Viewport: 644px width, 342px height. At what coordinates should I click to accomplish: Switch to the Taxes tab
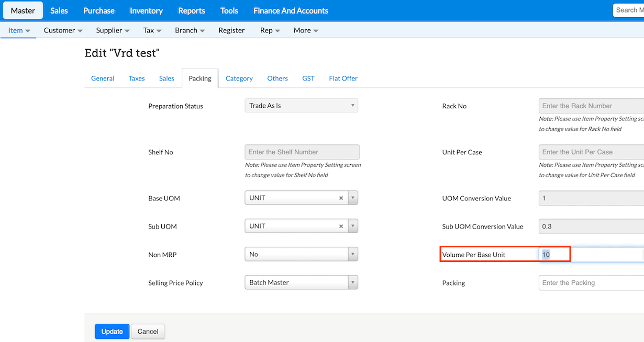[137, 78]
